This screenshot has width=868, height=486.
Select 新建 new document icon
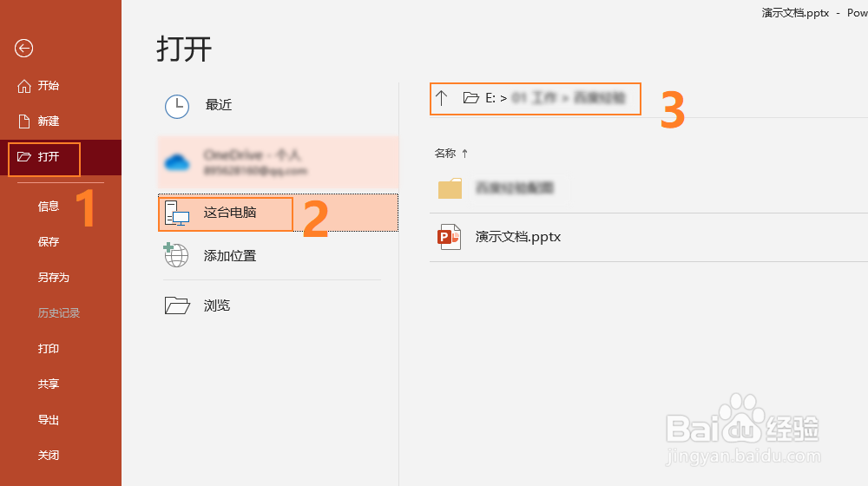(x=23, y=121)
